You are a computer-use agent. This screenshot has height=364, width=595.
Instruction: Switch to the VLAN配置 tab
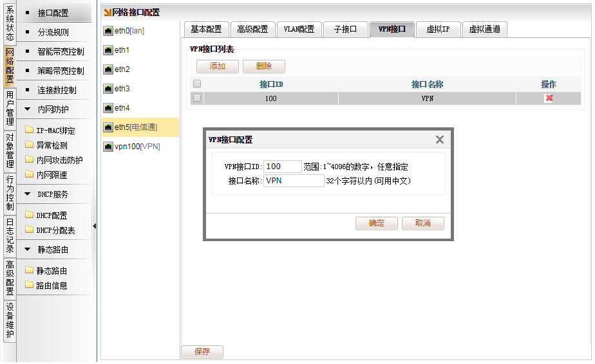[x=299, y=29]
